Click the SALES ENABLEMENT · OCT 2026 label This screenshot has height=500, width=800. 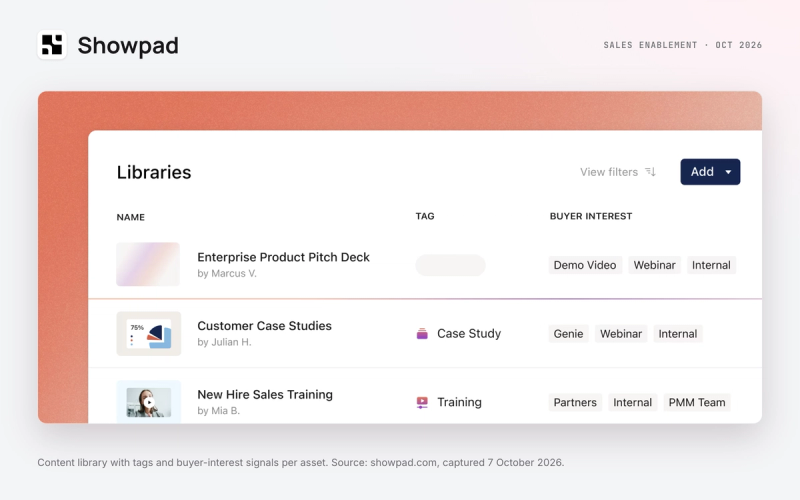tap(683, 45)
